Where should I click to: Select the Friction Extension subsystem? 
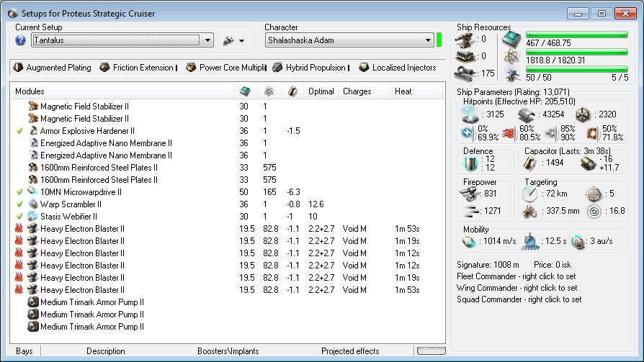pos(139,68)
